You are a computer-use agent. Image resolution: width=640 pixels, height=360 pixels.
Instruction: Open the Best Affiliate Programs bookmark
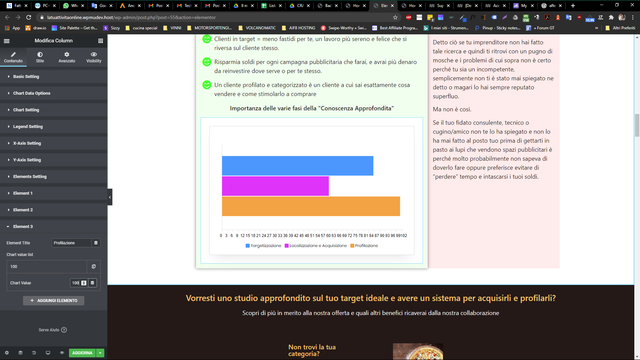[395, 28]
